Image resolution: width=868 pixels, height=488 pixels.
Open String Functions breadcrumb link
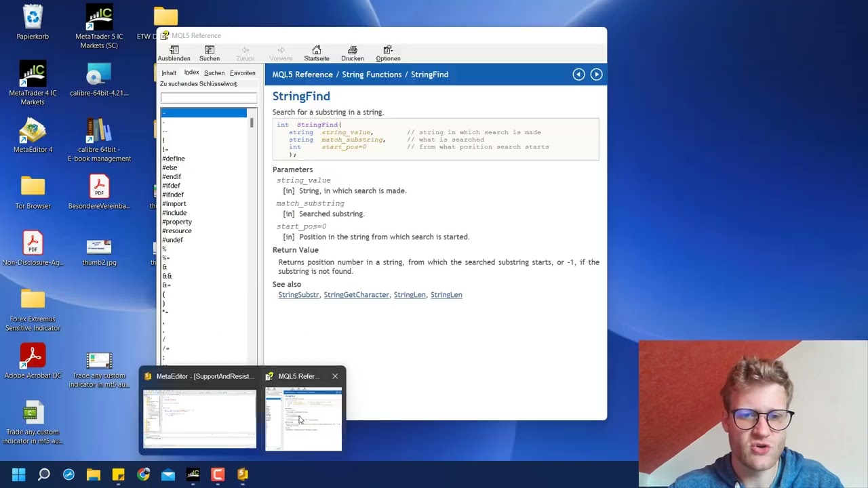click(x=372, y=75)
